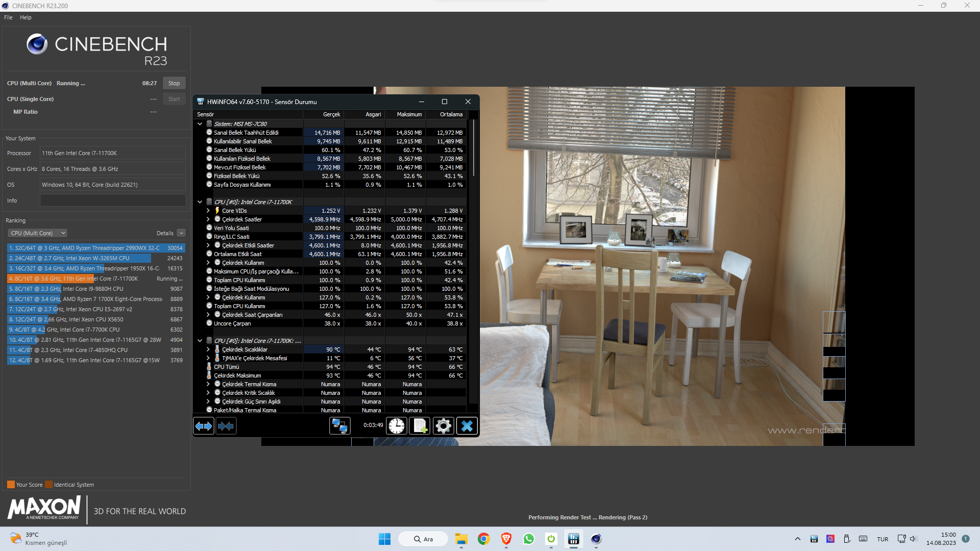Click the Info input field
980x551 pixels.
tap(113, 201)
